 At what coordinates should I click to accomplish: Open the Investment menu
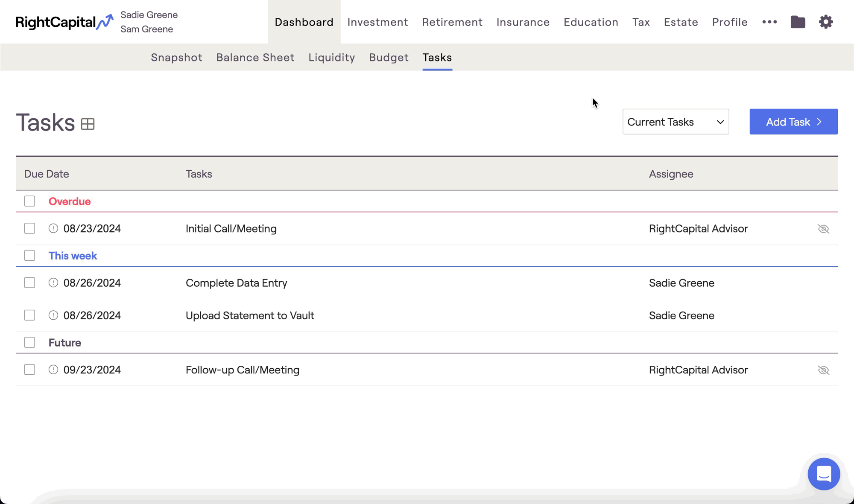pyautogui.click(x=377, y=22)
